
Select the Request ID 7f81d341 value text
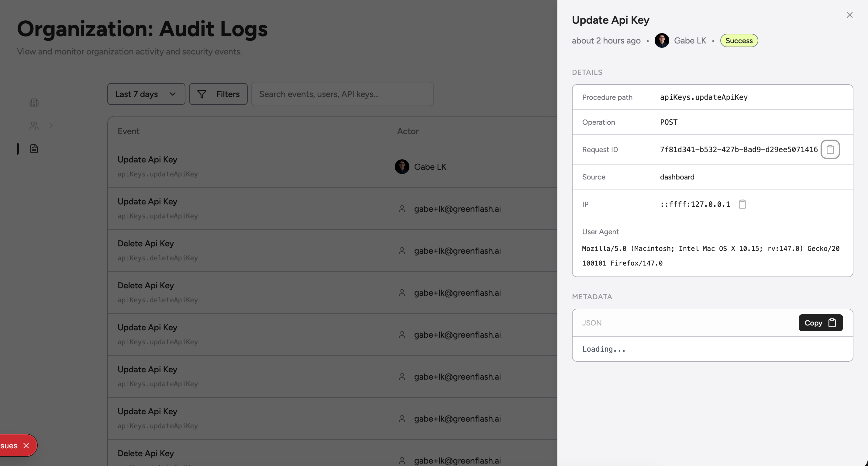click(x=738, y=149)
